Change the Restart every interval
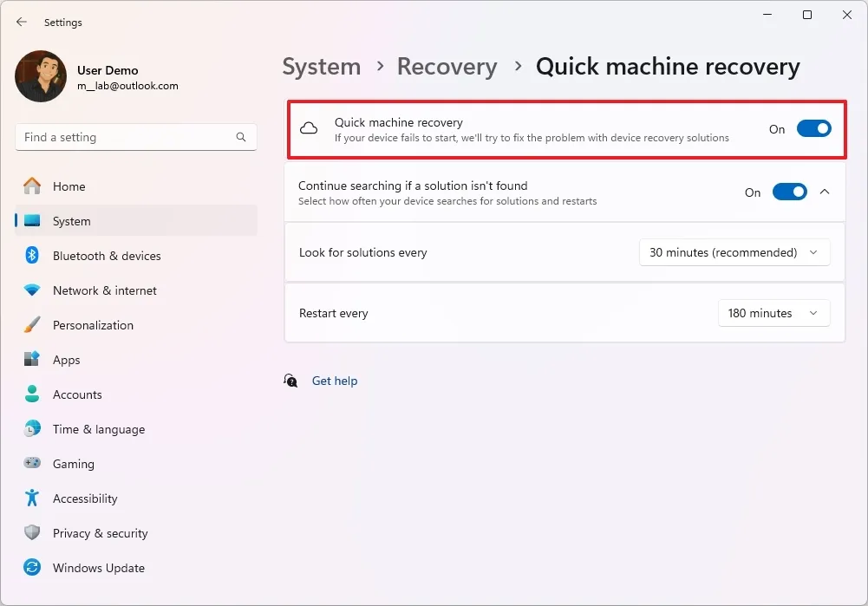The height and width of the screenshot is (606, 868). coord(773,313)
